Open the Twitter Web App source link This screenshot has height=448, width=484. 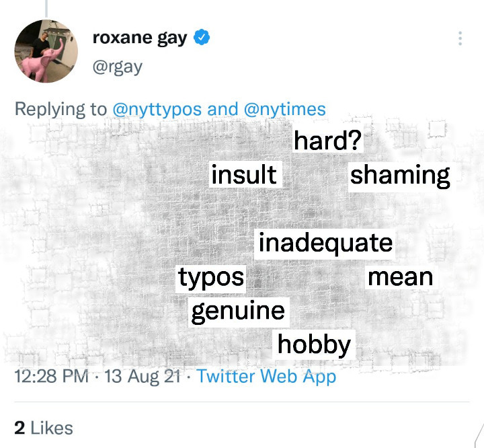click(x=266, y=376)
